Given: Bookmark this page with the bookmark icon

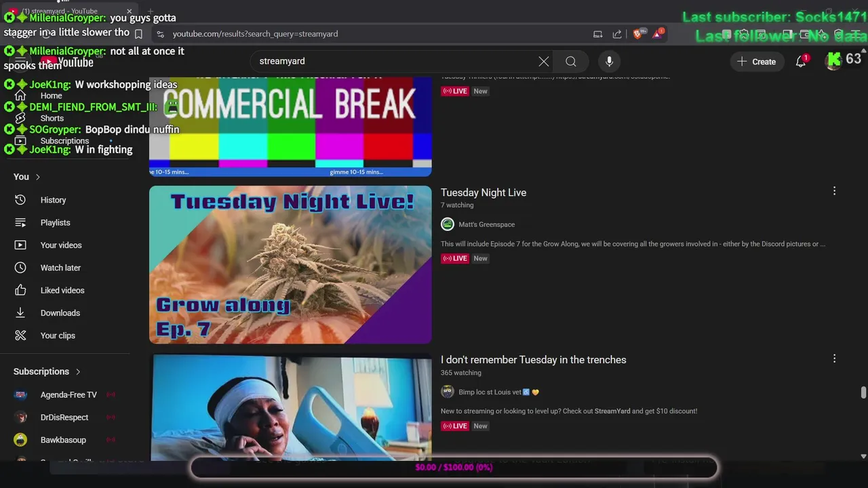Looking at the screenshot, I should [138, 34].
